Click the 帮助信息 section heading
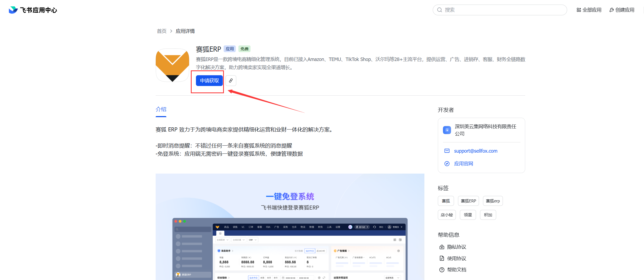The image size is (644, 280). (x=449, y=235)
